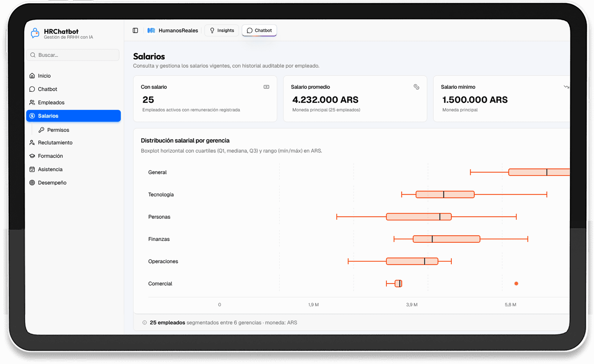Open Permisos submenu item
Image resolution: width=594 pixels, height=364 pixels.
pos(58,130)
